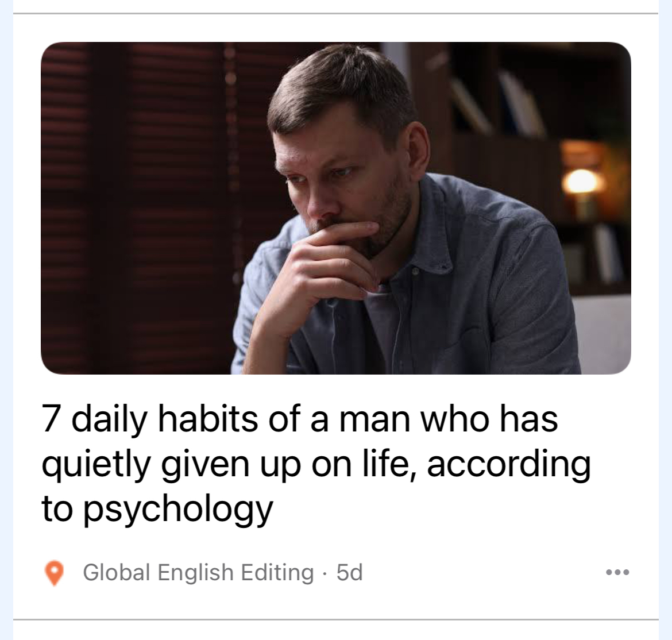This screenshot has height=640, width=672.
Task: Tap the word "Editing" in source label
Action: click(277, 573)
